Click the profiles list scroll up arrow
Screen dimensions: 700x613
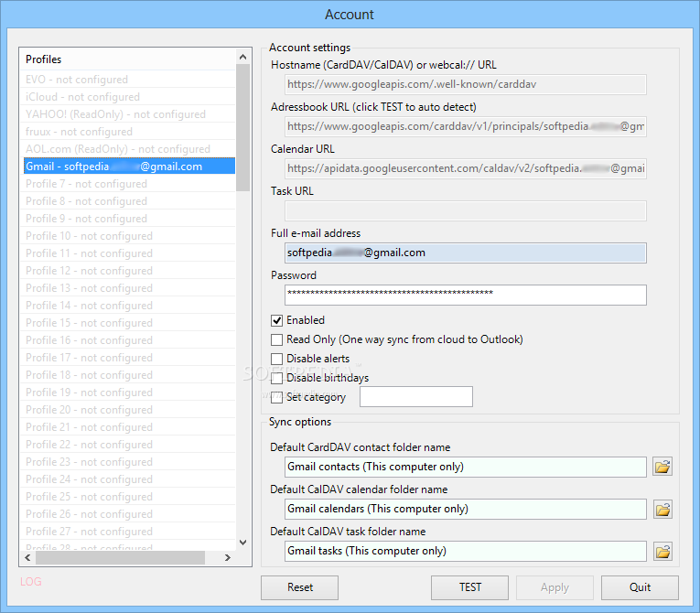point(242,57)
